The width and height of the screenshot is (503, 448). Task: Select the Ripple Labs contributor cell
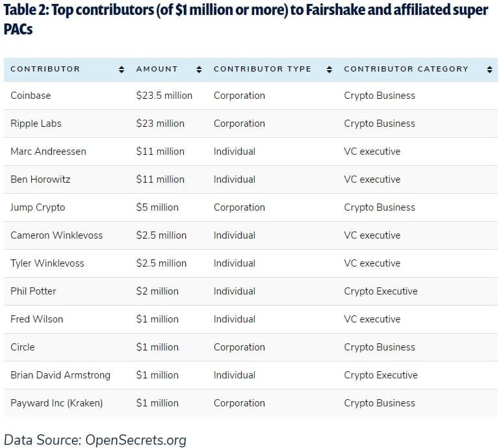(x=36, y=124)
